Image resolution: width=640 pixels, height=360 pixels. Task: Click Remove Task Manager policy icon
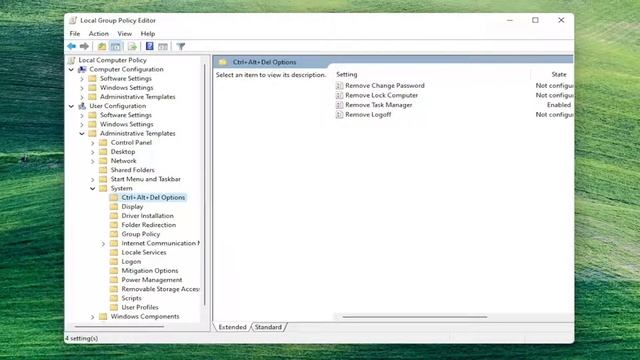click(339, 105)
